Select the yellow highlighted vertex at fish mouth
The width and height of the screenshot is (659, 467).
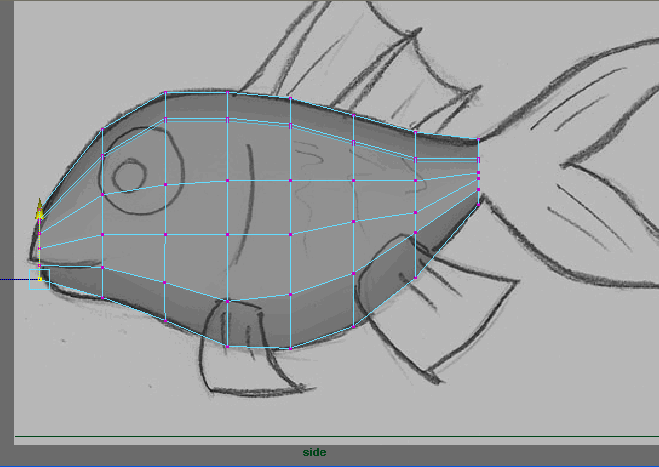pos(40,280)
